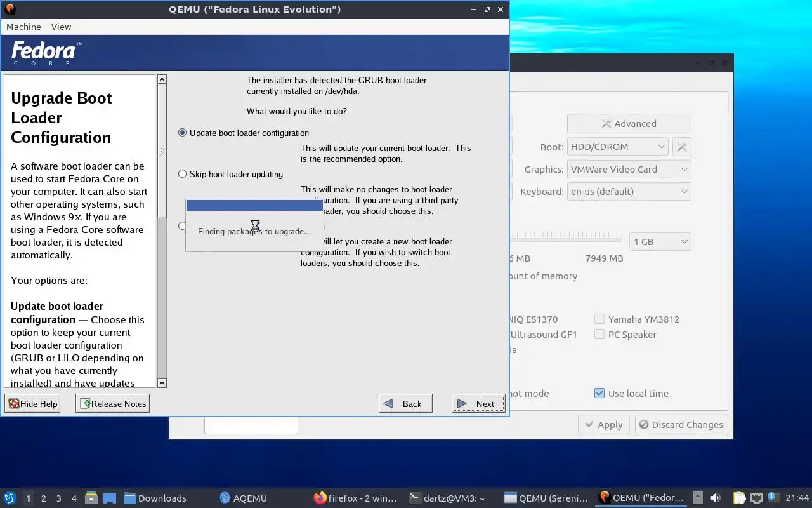Open the Keyboard en-us (default) dropdown
The image size is (812, 508).
coord(629,192)
